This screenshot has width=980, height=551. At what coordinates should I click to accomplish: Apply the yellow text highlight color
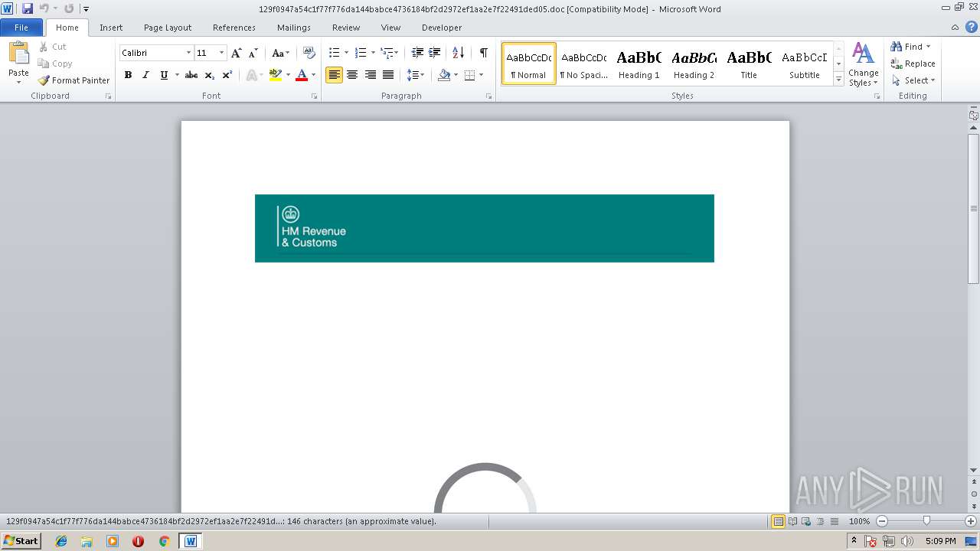tap(276, 75)
